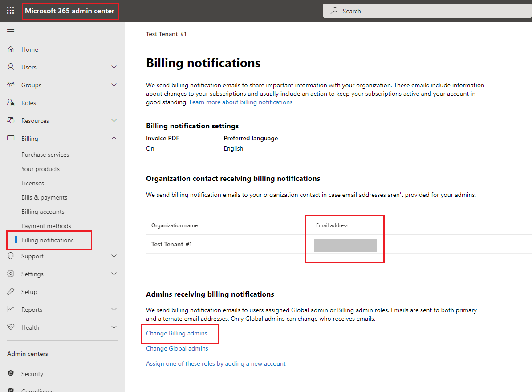Screen dimensions: 532x392
Task: Open Purchase services under Billing
Action: click(45, 155)
